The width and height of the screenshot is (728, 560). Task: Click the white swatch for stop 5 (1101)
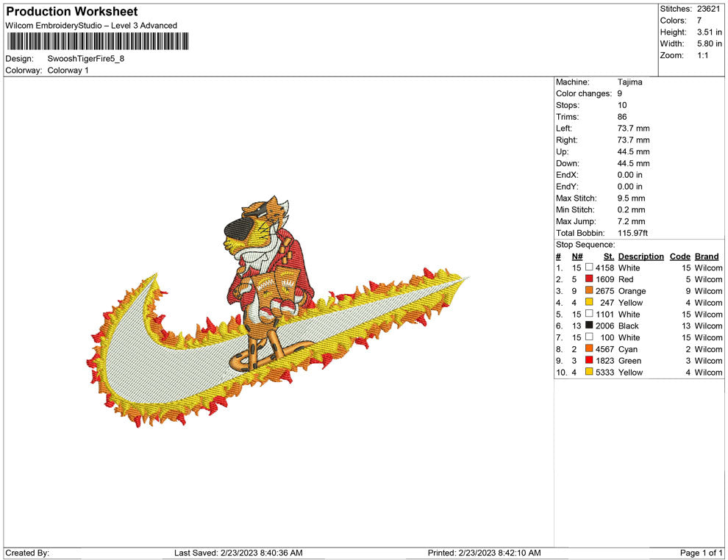(589, 314)
